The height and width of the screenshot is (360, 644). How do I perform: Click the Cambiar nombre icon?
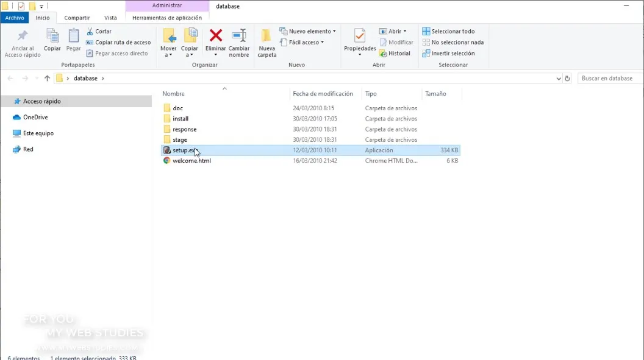(x=239, y=36)
